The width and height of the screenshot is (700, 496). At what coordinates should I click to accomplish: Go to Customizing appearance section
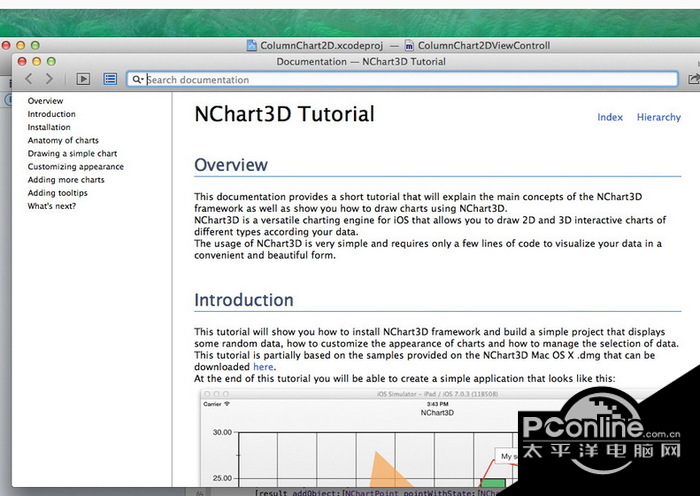point(75,167)
